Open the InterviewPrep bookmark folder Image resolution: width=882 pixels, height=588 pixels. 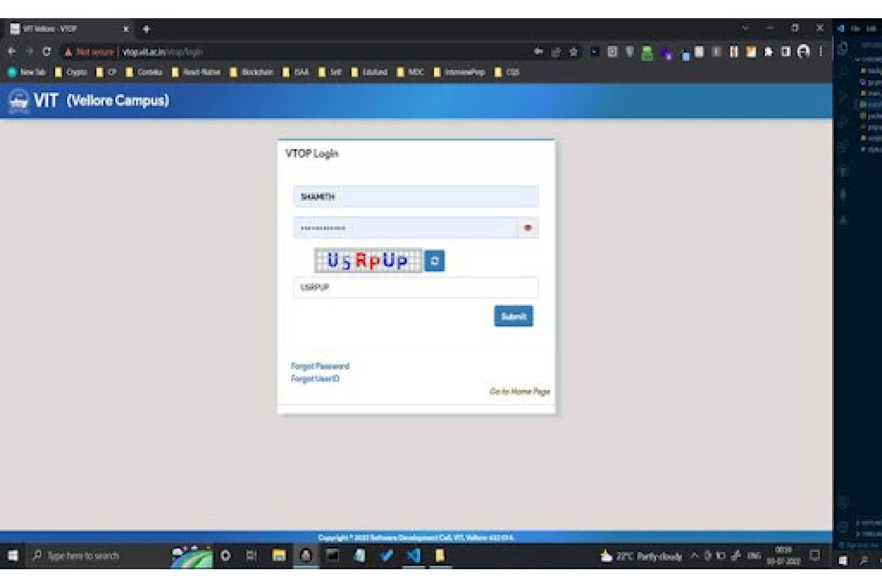tap(459, 72)
